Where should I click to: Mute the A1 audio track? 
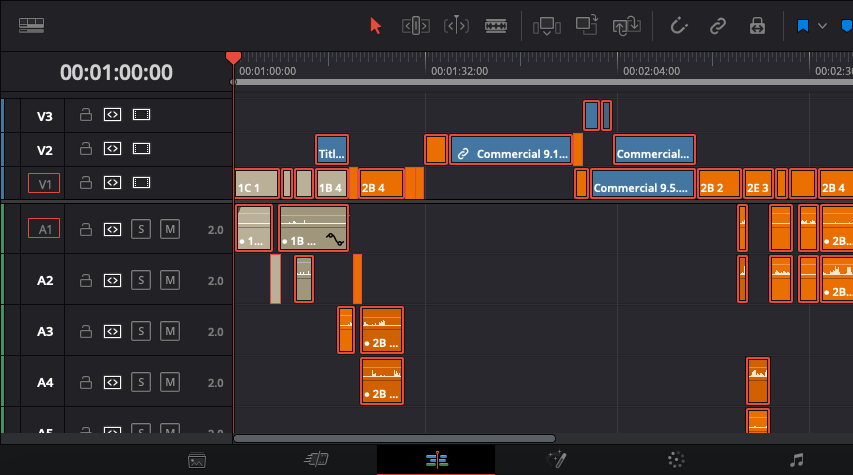(170, 229)
